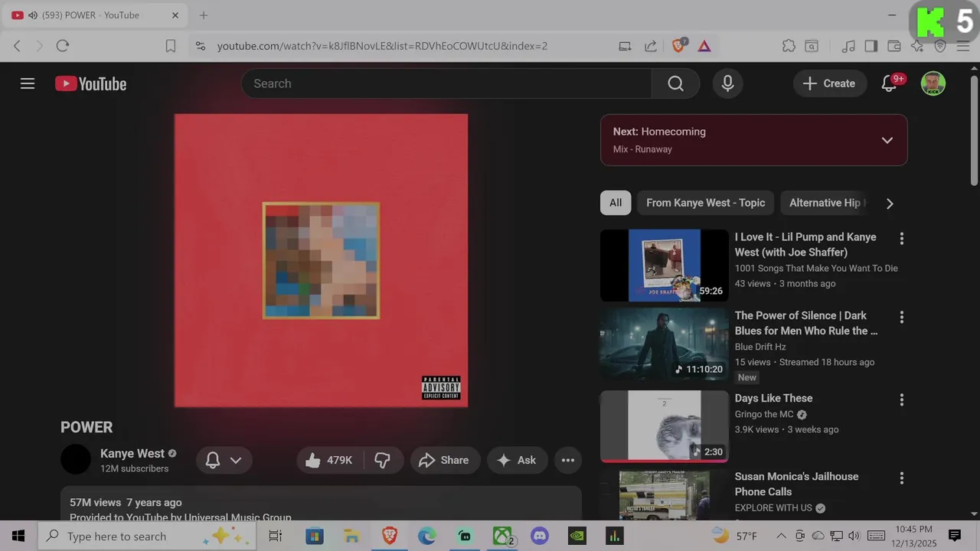Open the Windows notification center
The width and height of the screenshot is (980, 551).
pyautogui.click(x=955, y=536)
